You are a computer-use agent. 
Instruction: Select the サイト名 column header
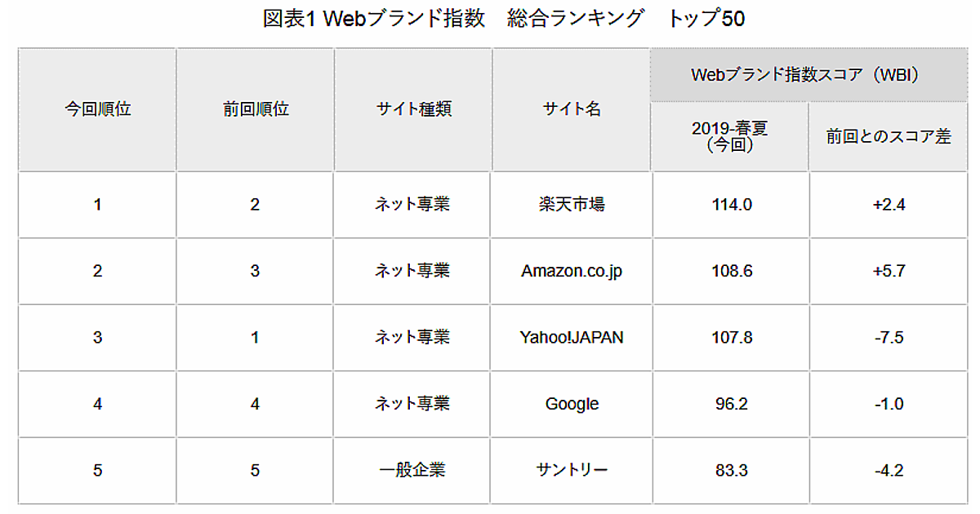point(572,109)
